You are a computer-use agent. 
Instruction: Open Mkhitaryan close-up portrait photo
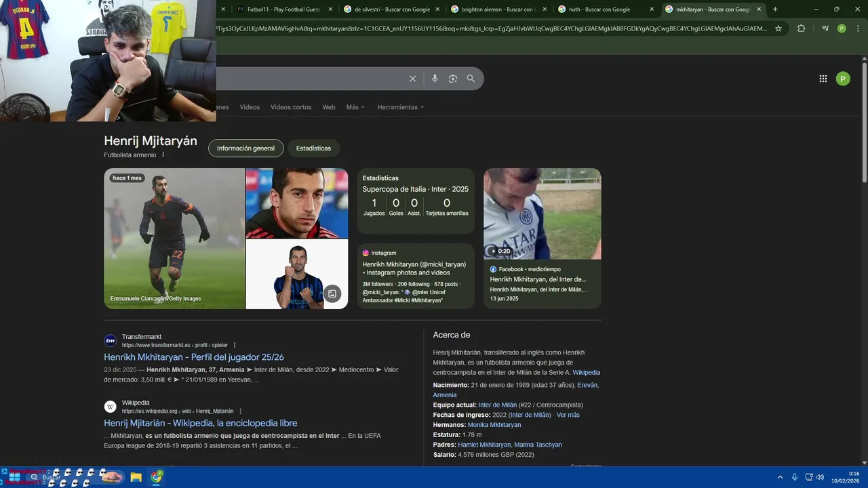297,203
